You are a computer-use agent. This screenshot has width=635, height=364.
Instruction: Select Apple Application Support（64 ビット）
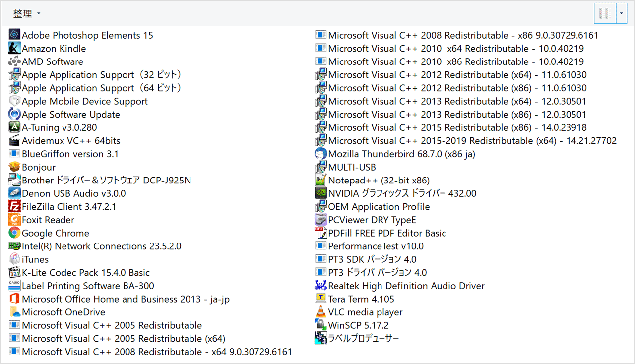[96, 88]
